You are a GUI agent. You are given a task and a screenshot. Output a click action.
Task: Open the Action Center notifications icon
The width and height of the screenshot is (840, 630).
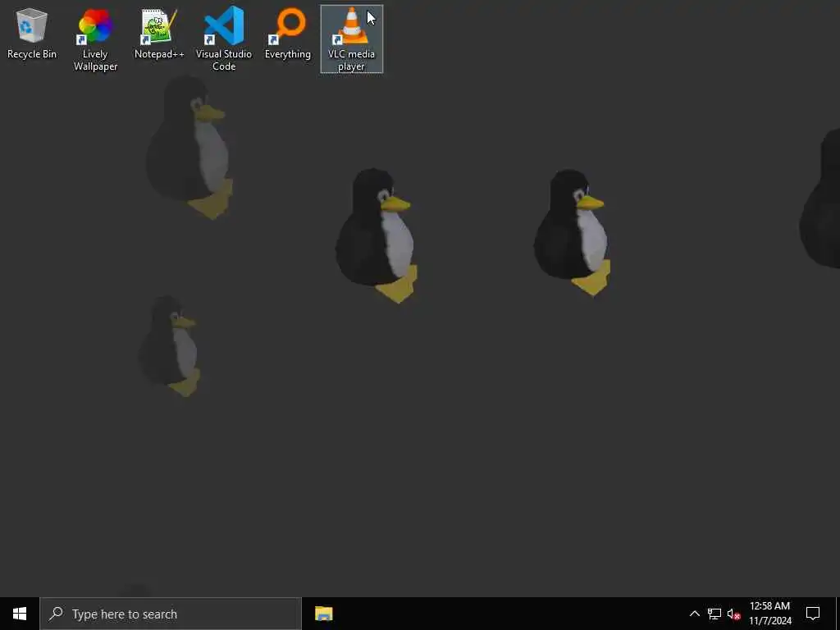coord(813,614)
